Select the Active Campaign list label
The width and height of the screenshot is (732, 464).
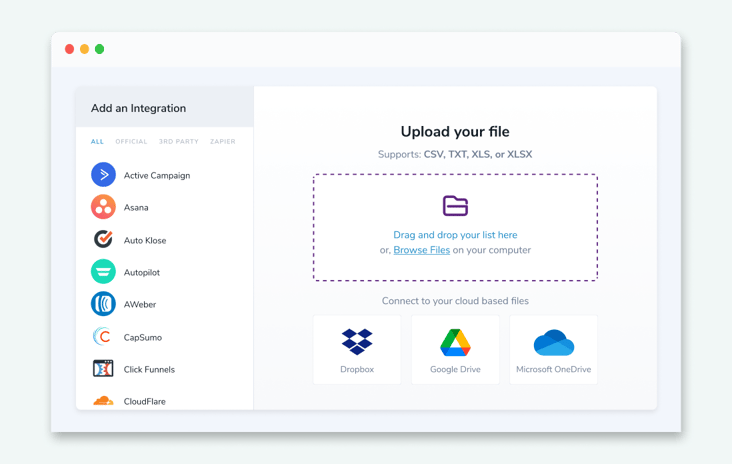coord(157,176)
